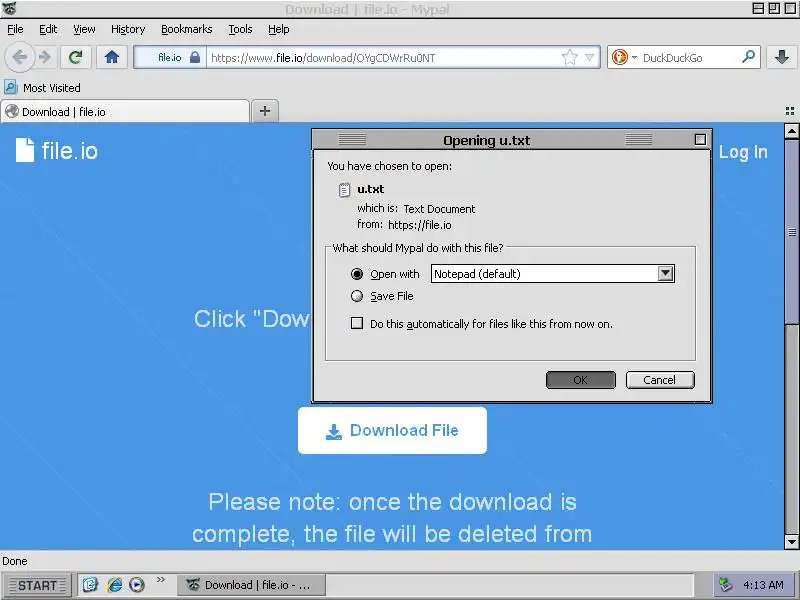This screenshot has width=800, height=600.
Task: Click the u.txt text document icon
Action: pos(344,190)
